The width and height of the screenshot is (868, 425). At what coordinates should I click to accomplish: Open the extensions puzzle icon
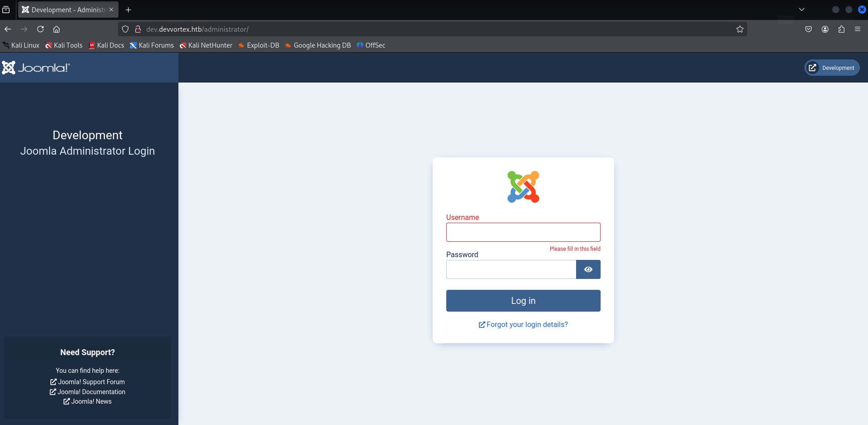[x=841, y=29]
